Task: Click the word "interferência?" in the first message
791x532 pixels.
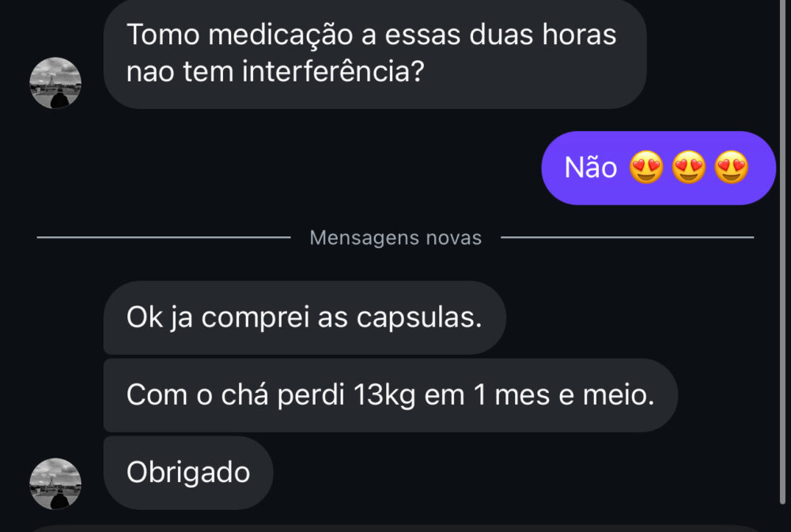Action: pyautogui.click(x=334, y=73)
